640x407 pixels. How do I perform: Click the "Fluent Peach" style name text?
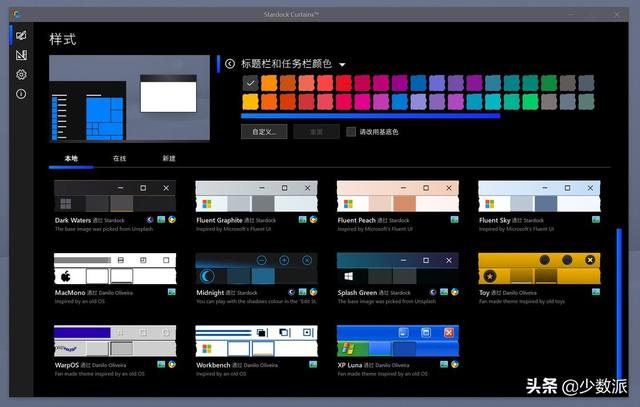[356, 220]
